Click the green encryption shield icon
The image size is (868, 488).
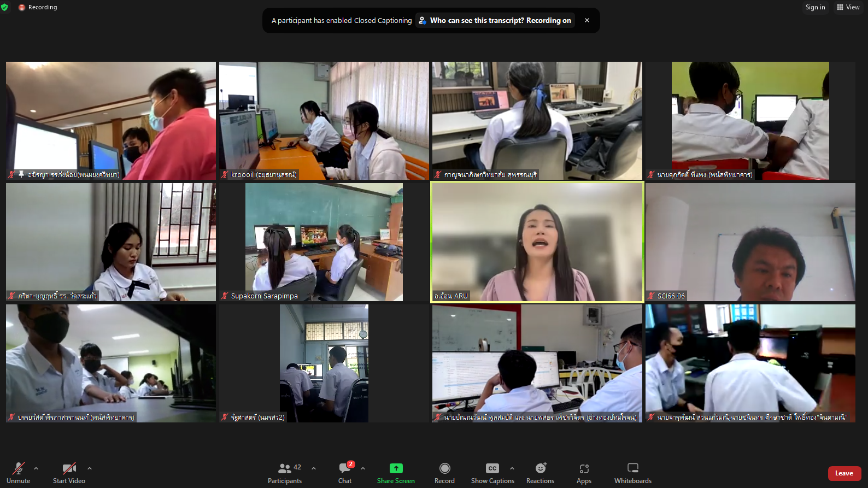point(4,7)
